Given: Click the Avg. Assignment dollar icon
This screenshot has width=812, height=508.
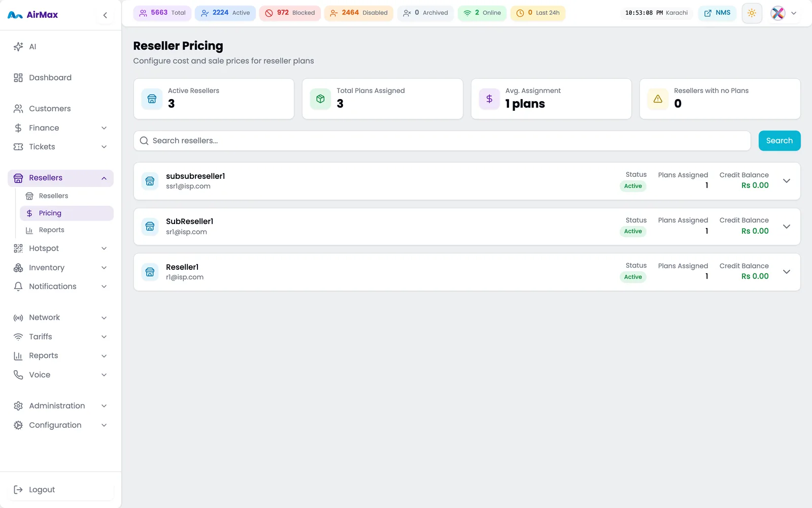Looking at the screenshot, I should tap(489, 99).
